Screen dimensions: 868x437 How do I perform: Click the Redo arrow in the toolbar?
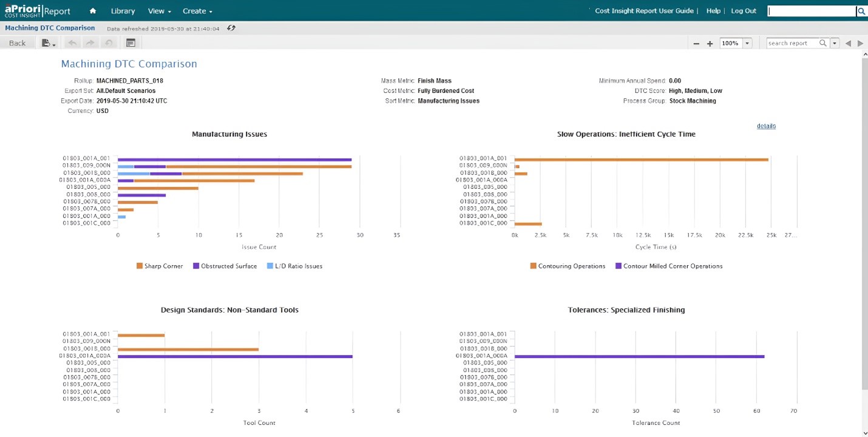90,43
